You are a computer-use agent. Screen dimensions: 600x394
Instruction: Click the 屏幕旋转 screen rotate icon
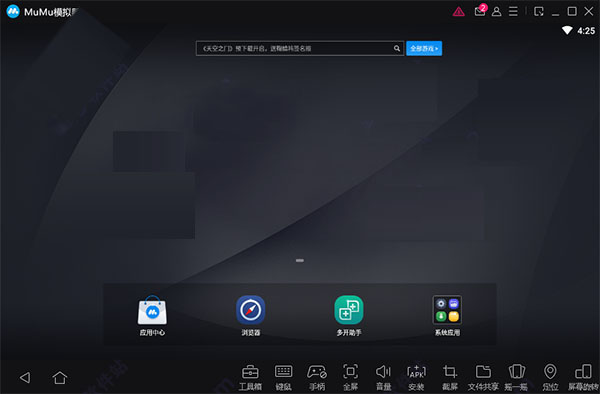(x=583, y=377)
